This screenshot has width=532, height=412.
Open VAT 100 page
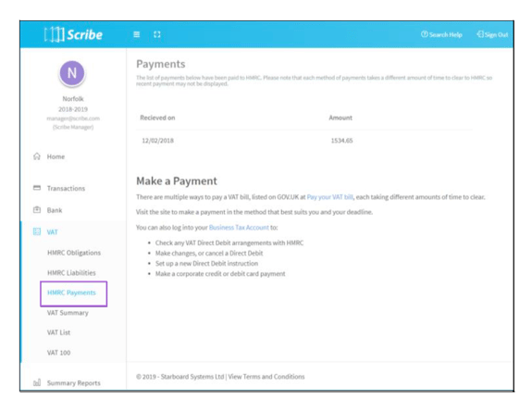(x=58, y=353)
